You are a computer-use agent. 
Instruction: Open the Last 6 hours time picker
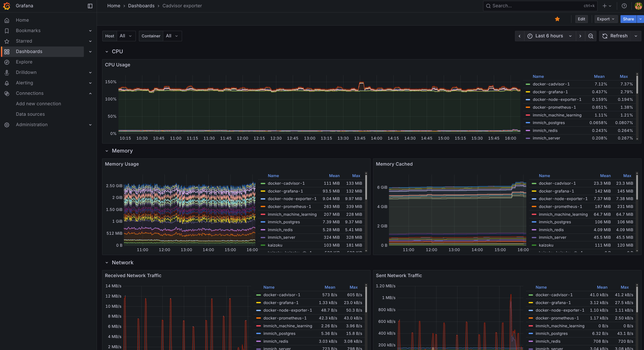(549, 36)
